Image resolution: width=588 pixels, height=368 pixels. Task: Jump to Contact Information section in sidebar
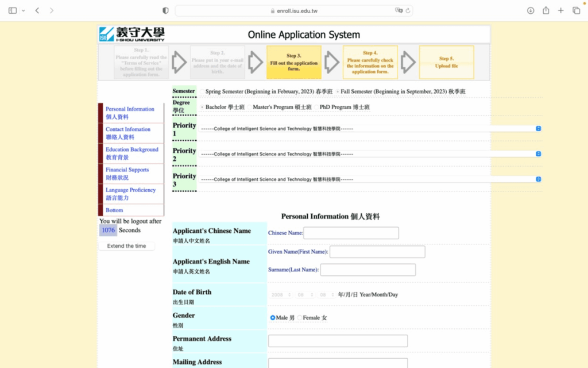point(127,133)
